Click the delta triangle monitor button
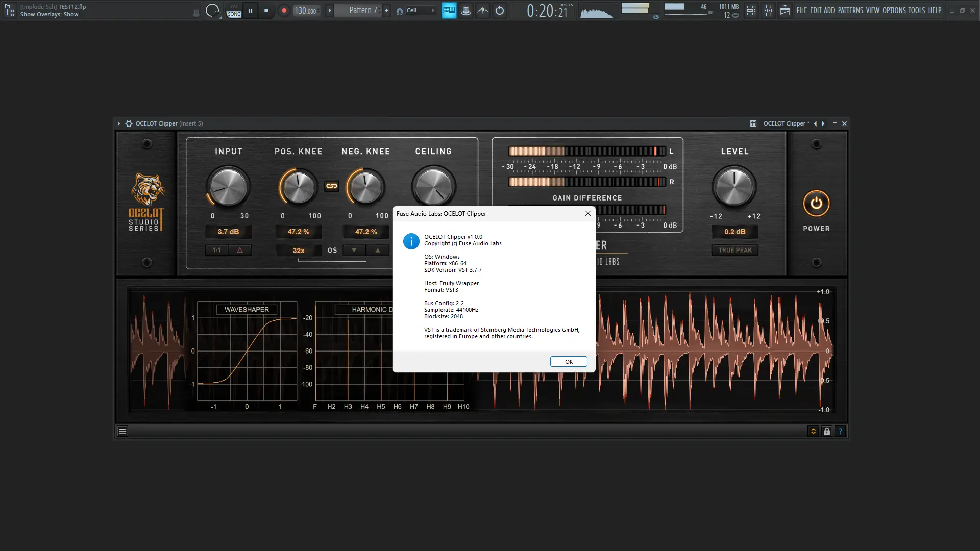This screenshot has height=551, width=980. coord(240,250)
